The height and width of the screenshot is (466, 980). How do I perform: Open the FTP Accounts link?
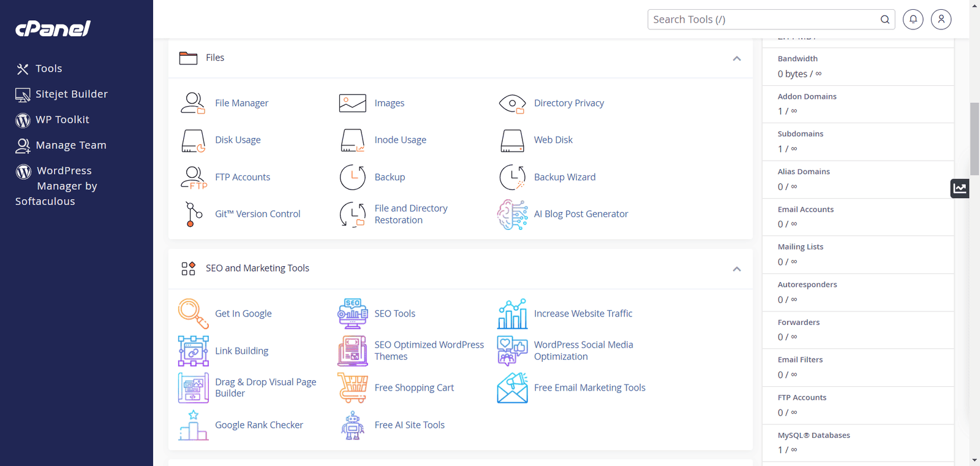click(243, 177)
